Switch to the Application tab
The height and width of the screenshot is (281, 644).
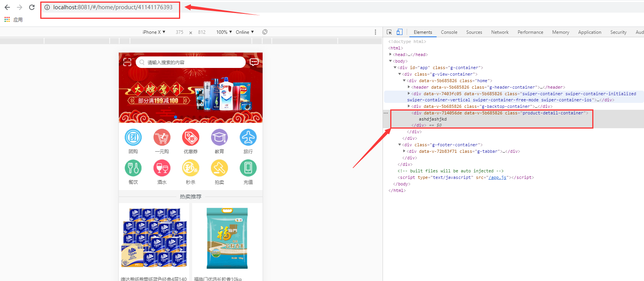tap(590, 32)
